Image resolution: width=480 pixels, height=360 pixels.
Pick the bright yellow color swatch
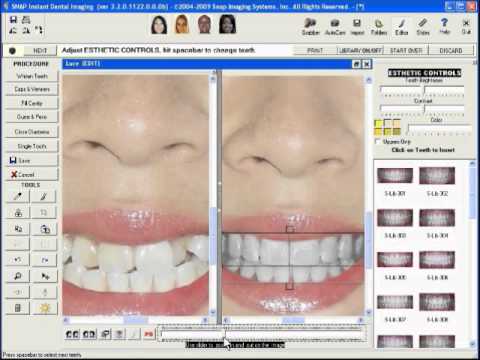point(378,124)
